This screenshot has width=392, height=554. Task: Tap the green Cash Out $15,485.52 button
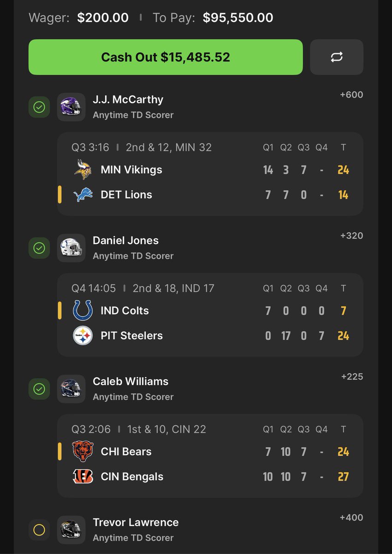(166, 57)
